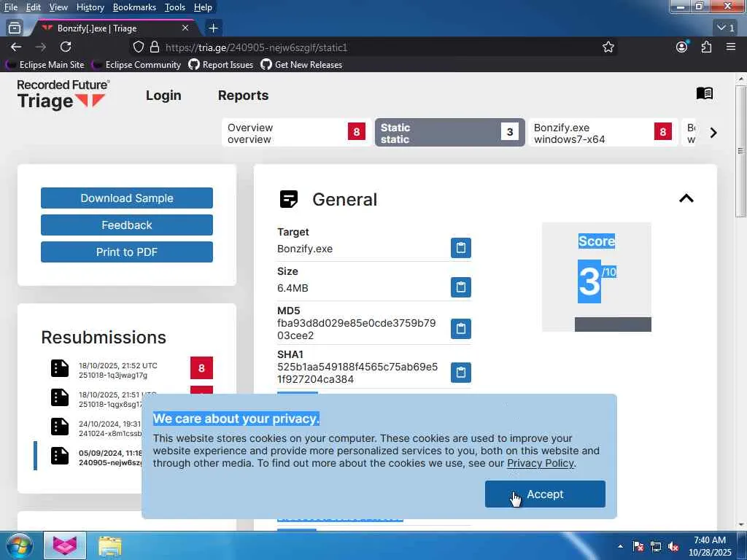Open Eclipse Community bookmark
This screenshot has width=747, height=560.
coord(136,64)
